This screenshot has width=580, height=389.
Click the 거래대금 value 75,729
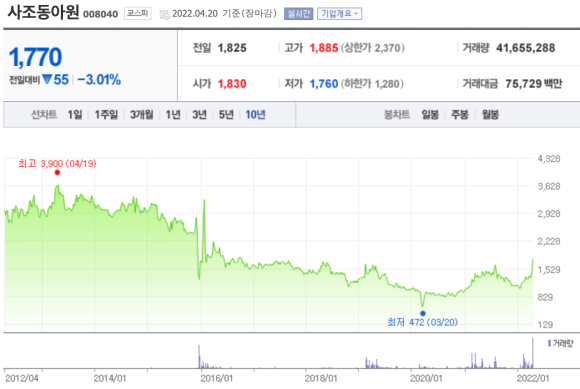pos(523,84)
